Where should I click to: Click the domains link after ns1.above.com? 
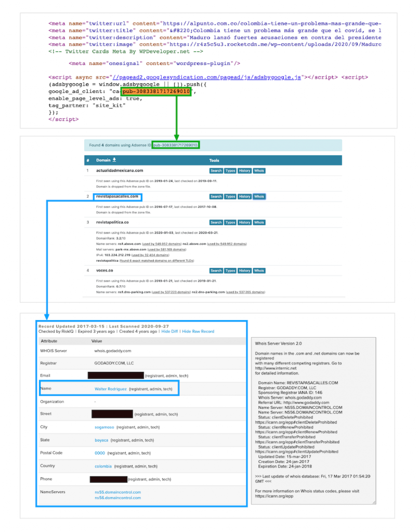click(x=162, y=244)
